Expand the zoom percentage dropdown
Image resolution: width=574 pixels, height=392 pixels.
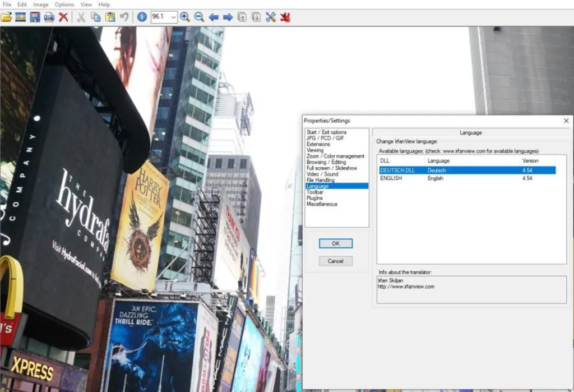[173, 17]
